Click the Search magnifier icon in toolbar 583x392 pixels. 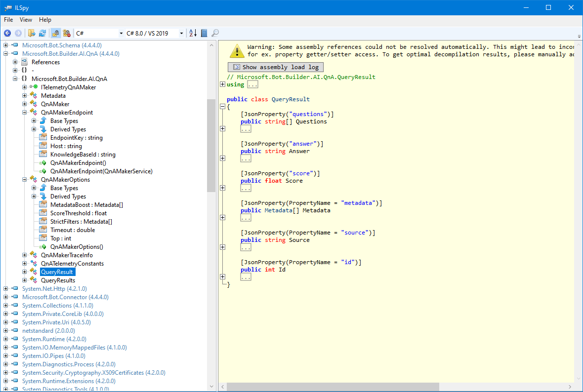(215, 33)
